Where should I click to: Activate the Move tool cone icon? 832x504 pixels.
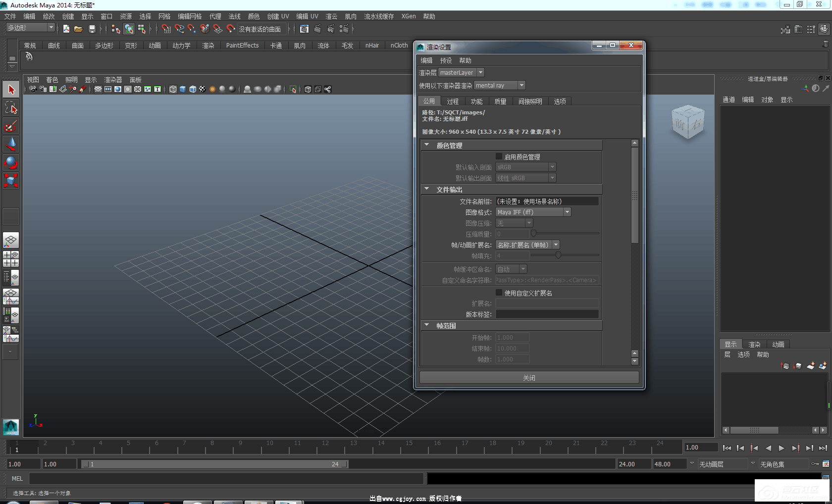[11, 144]
